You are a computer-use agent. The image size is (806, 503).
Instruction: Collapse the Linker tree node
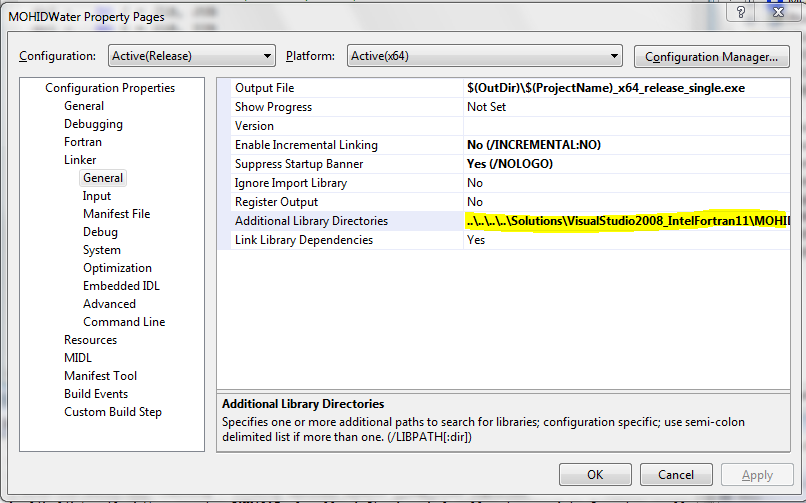80,160
